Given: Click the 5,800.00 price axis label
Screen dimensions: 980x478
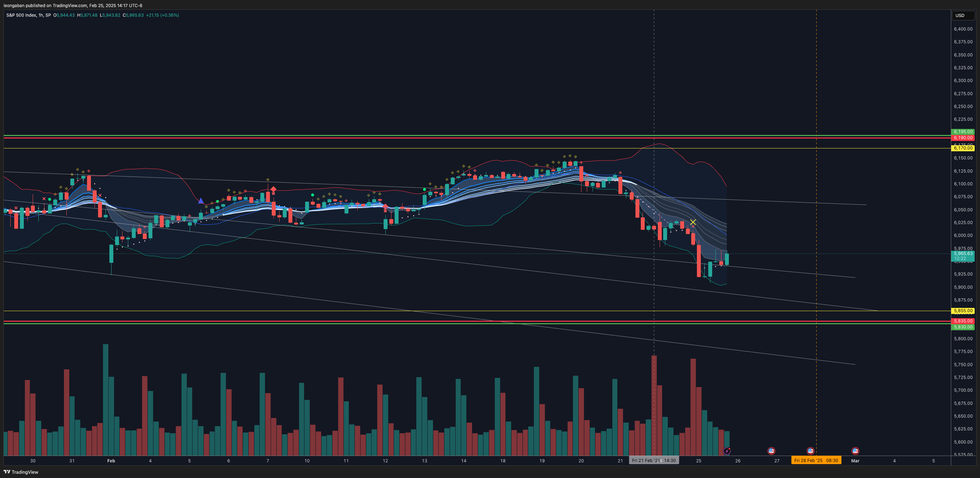Looking at the screenshot, I should click(x=963, y=338).
